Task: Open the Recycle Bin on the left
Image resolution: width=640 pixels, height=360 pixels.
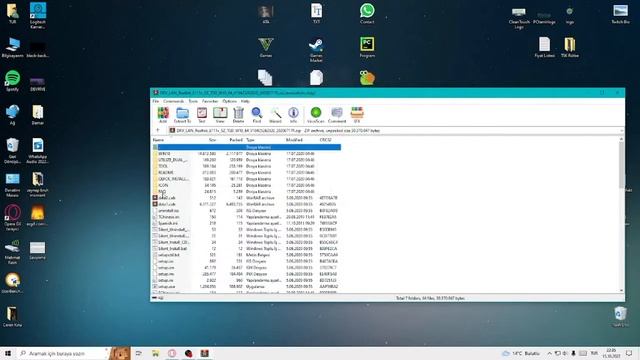Action: (12, 151)
